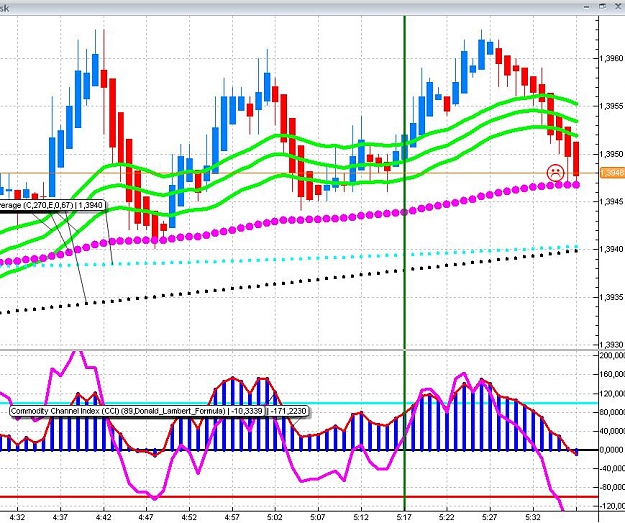Click the 1,3930 price axis label
The image size is (625, 523).
point(611,344)
